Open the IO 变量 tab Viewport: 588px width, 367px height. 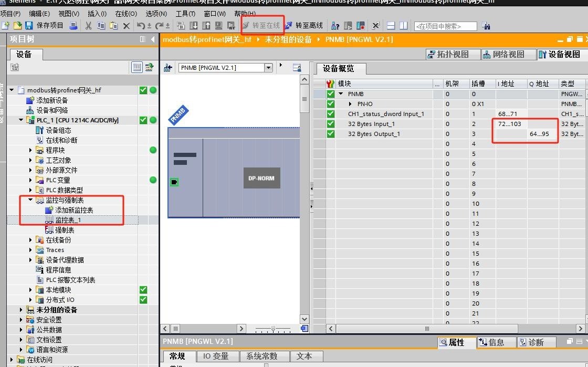(x=216, y=356)
